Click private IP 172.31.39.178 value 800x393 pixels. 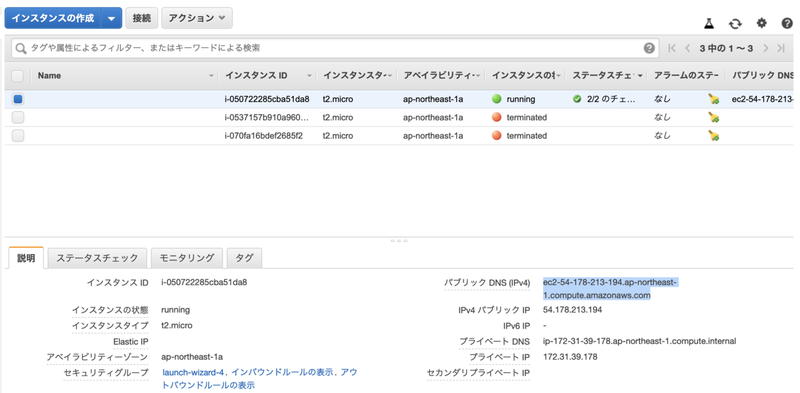coord(570,357)
